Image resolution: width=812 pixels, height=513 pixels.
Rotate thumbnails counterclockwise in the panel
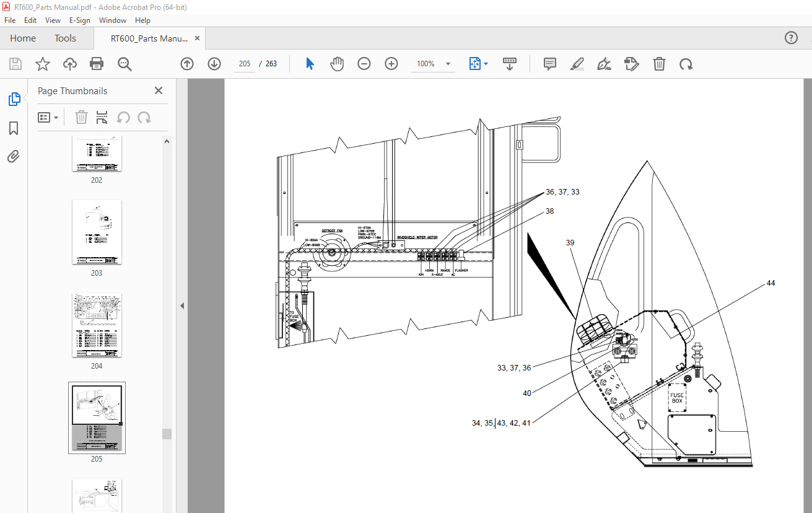[123, 117]
